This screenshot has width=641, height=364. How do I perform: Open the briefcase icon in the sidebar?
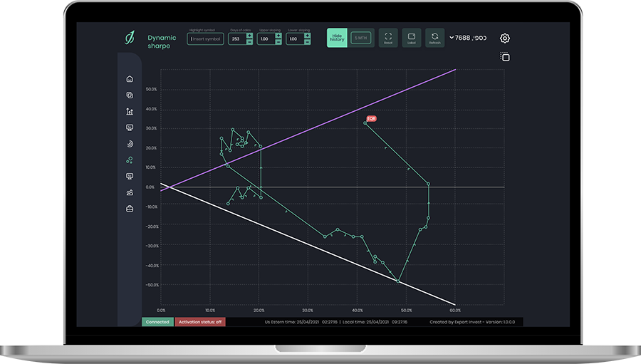coord(130,209)
